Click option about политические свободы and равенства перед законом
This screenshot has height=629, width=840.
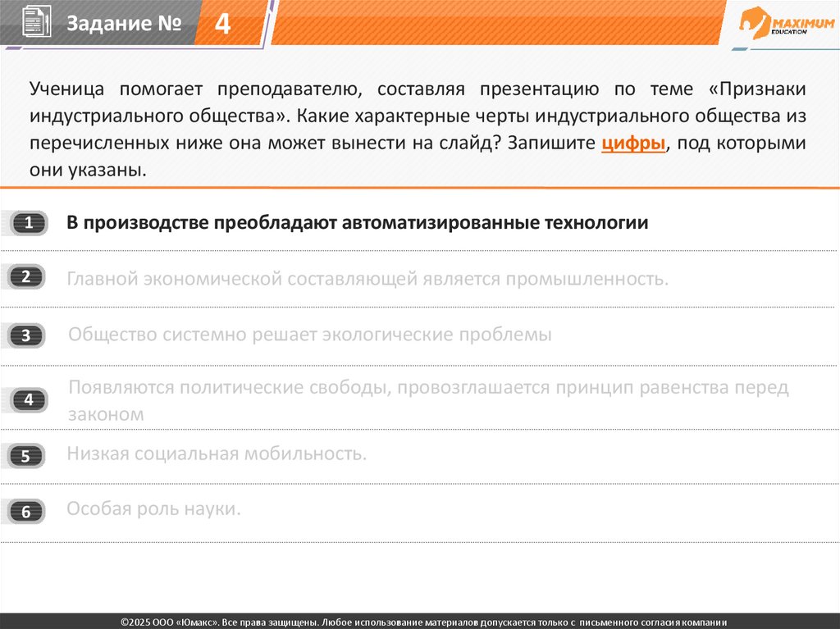point(428,400)
